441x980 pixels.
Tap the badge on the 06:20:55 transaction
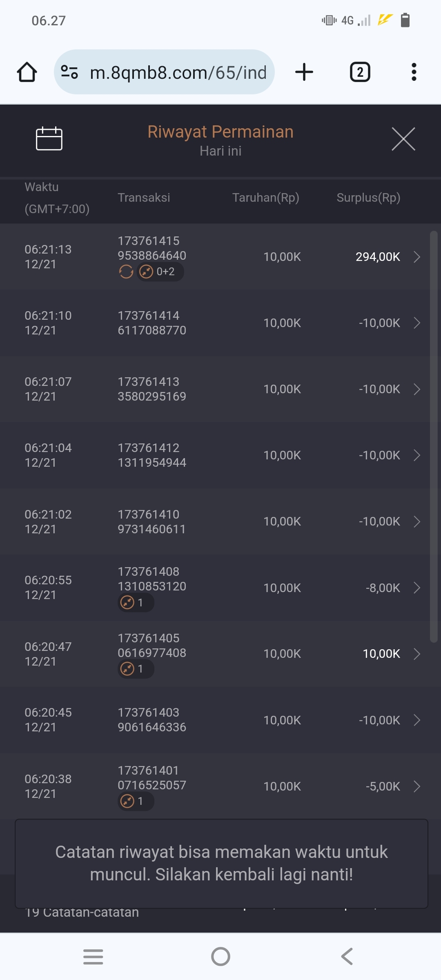click(136, 603)
